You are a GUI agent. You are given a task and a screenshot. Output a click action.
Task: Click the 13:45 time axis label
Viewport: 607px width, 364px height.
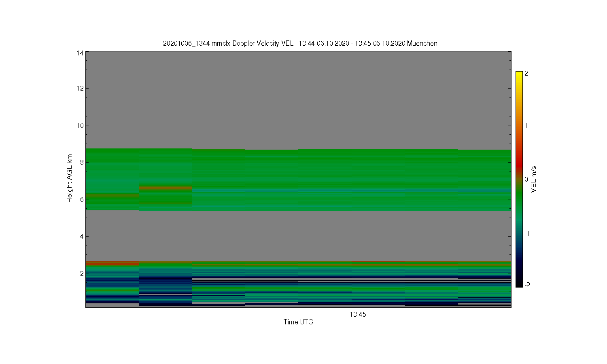point(358,314)
